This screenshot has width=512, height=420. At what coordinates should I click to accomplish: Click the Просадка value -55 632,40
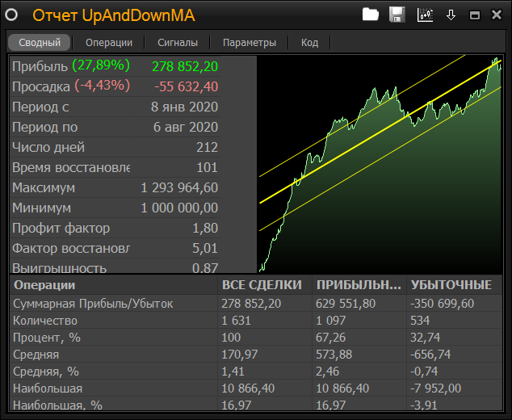tap(186, 86)
